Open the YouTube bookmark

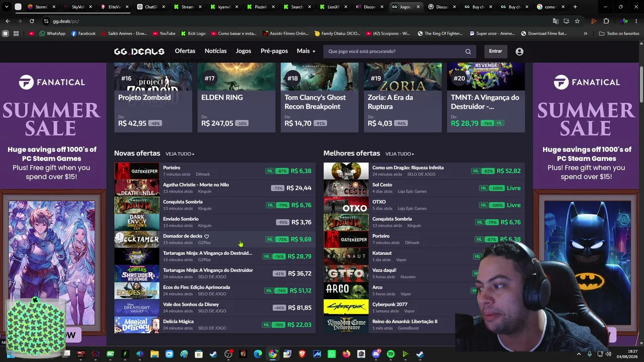pos(164,34)
